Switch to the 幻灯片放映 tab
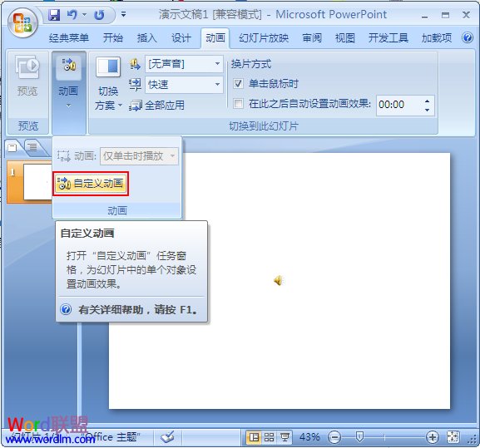 (x=264, y=38)
